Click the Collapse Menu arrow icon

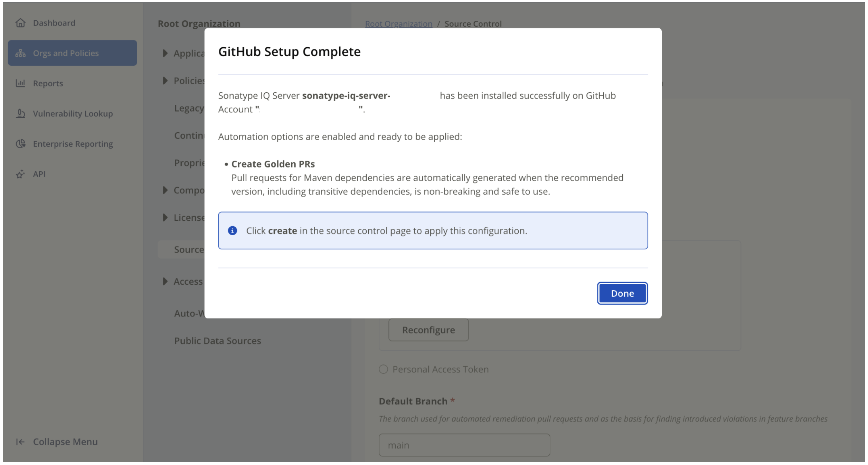(x=20, y=442)
